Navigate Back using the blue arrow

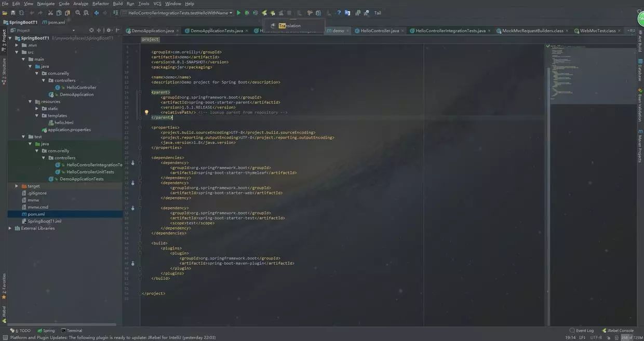tap(96, 13)
